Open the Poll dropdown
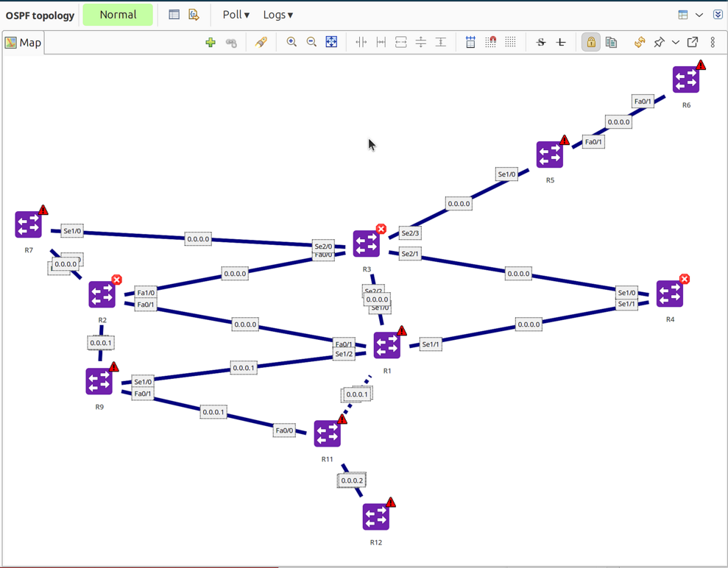The image size is (728, 568). (234, 14)
